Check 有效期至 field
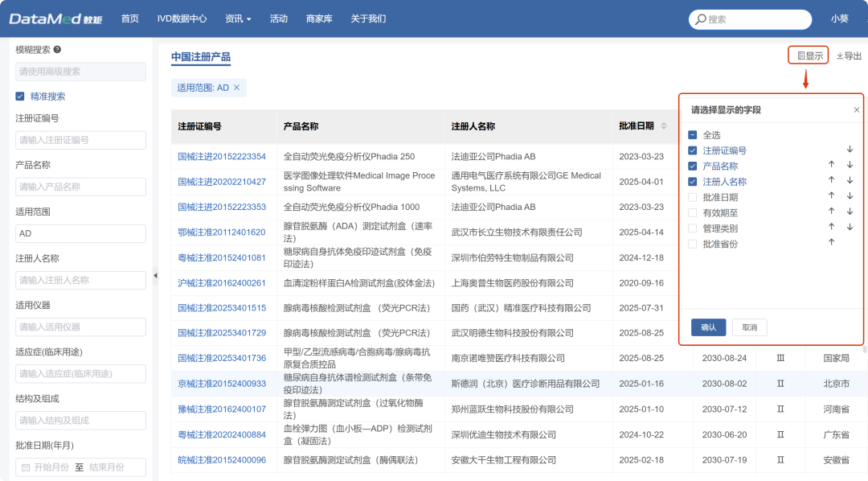The height and width of the screenshot is (481, 868). (x=693, y=212)
